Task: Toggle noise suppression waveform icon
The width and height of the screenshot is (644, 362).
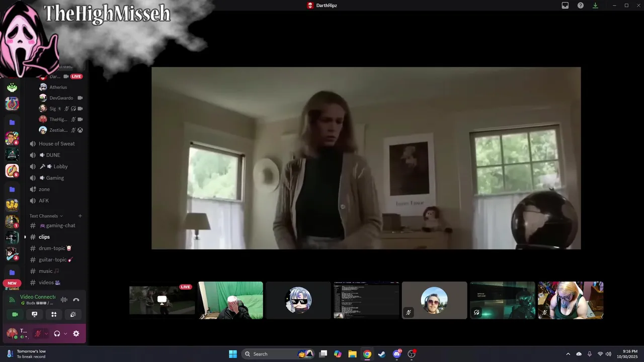Action: pos(64,300)
